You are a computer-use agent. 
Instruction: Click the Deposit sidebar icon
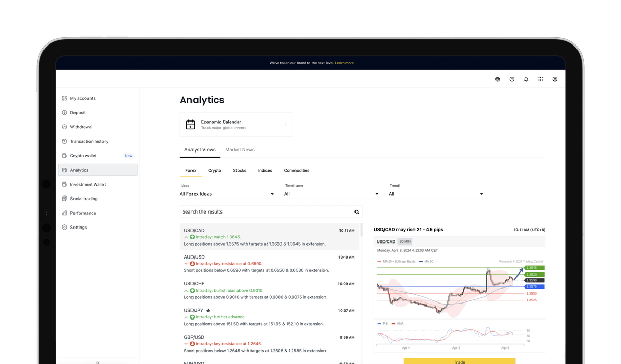coord(64,112)
